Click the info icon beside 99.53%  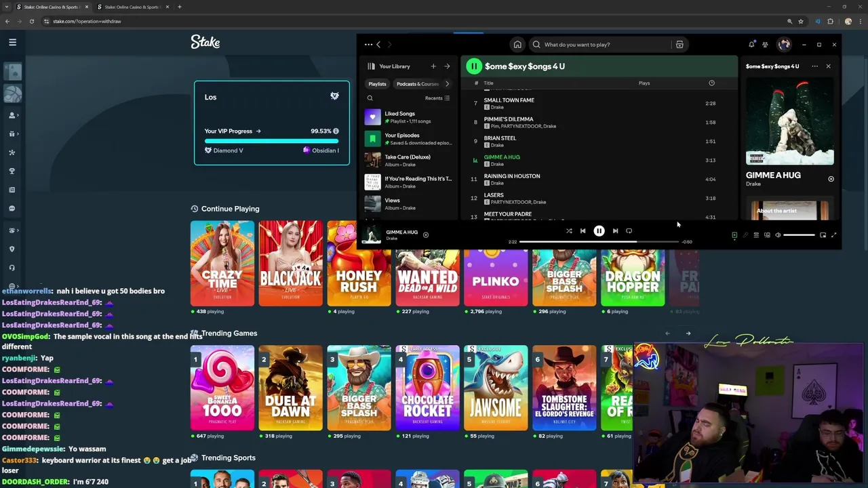(x=336, y=131)
